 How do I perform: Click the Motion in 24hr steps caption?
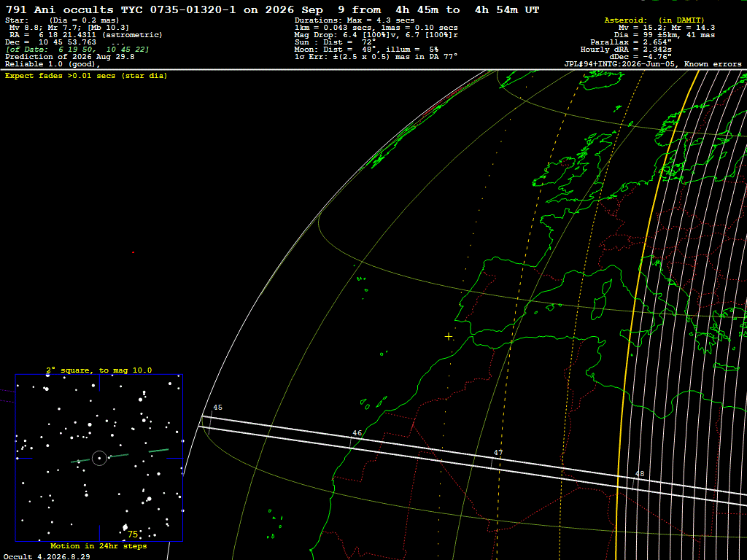click(98, 546)
